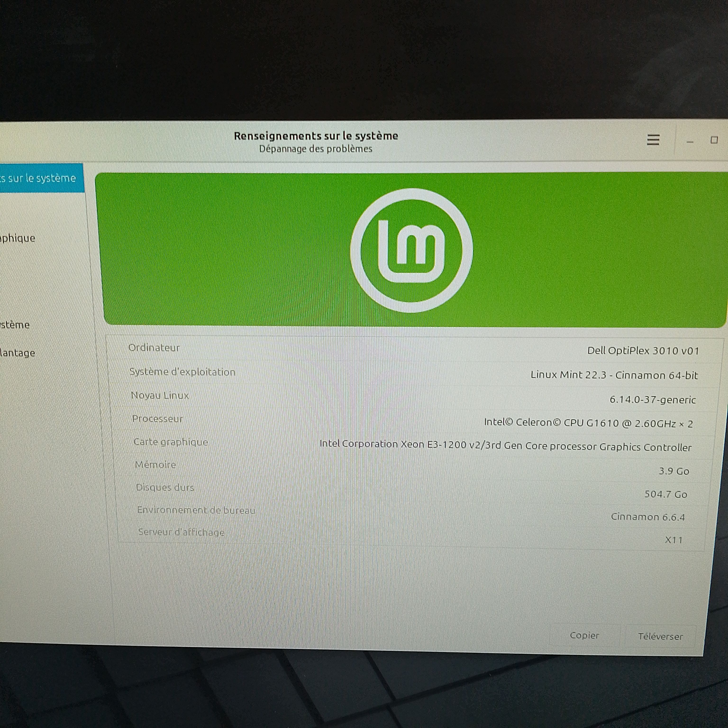
Task: Open the sidebar entry ending in 'phique'
Action: pos(18,239)
